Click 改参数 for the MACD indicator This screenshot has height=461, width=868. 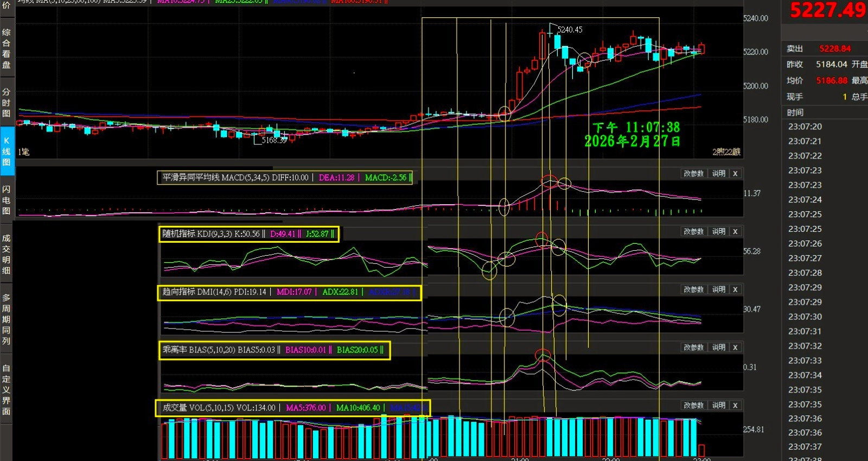pos(693,174)
